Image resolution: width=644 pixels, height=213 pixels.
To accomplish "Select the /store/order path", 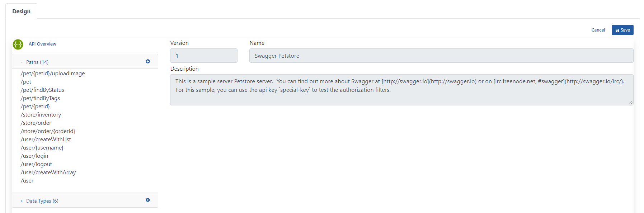I will point(36,123).
